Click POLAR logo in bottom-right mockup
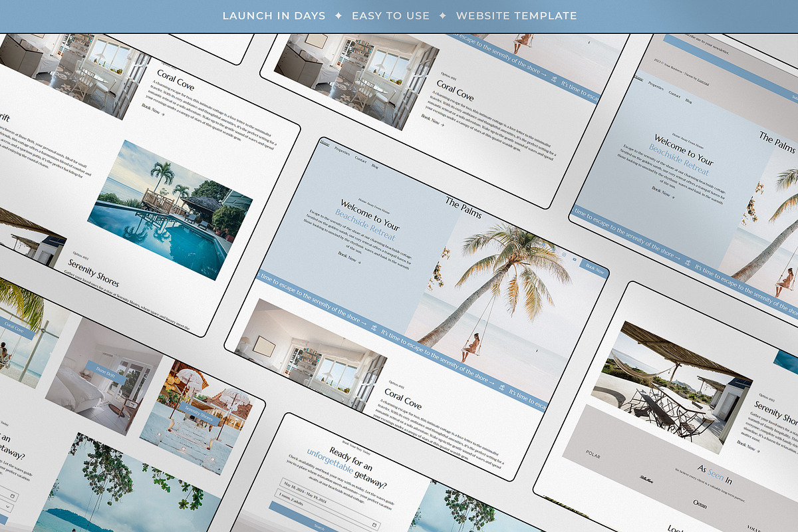Image resolution: width=798 pixels, height=532 pixels. point(593,454)
